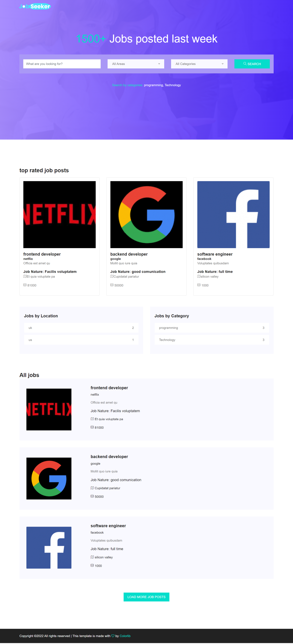Click map icon beside Et quia voluptate pa in All jobs
Viewport: 293px width, 644px height.
tap(92, 419)
